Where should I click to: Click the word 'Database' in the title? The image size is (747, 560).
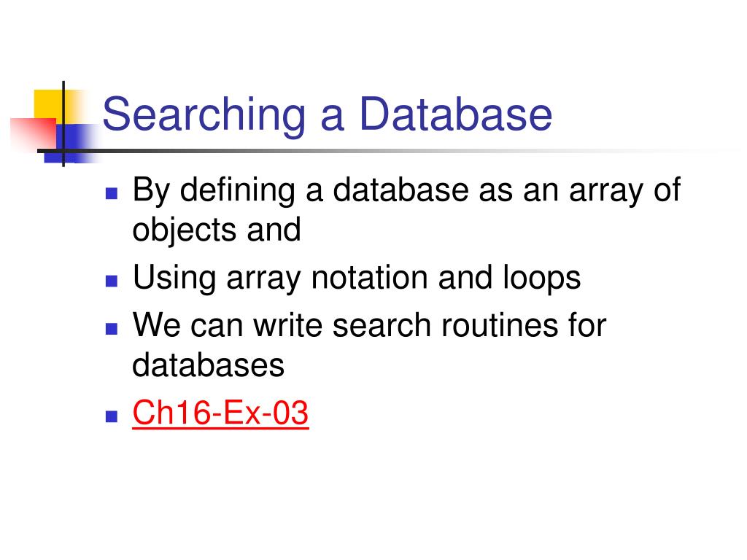pyautogui.click(x=455, y=114)
